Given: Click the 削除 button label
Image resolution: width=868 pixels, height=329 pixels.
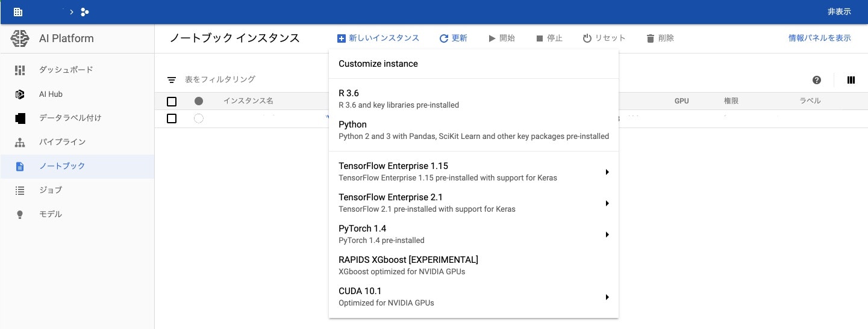Looking at the screenshot, I should click(666, 38).
